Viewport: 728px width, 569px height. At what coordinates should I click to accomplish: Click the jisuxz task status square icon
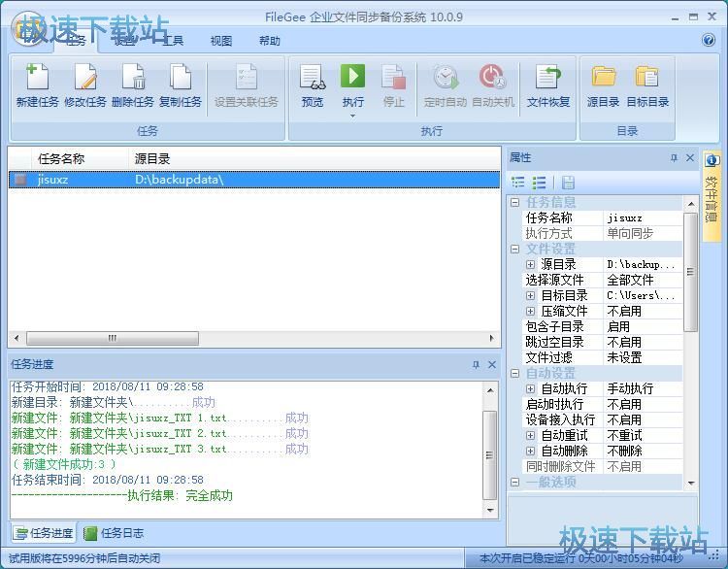coord(20,180)
